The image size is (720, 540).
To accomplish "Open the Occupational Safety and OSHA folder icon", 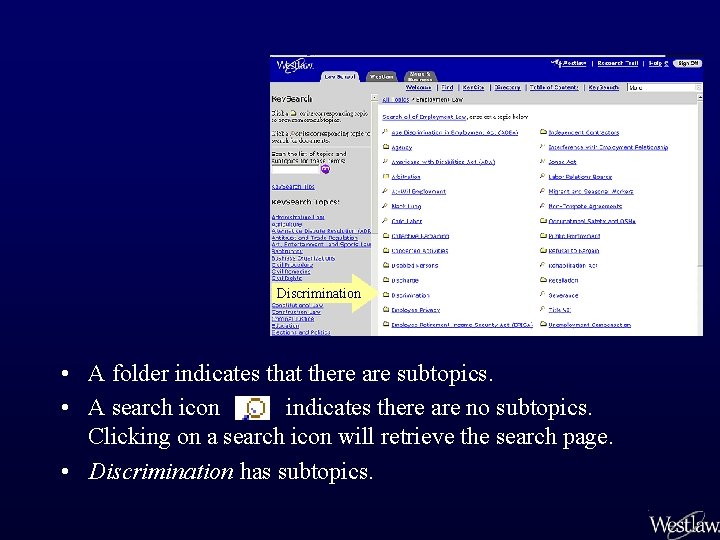I will click(x=543, y=221).
